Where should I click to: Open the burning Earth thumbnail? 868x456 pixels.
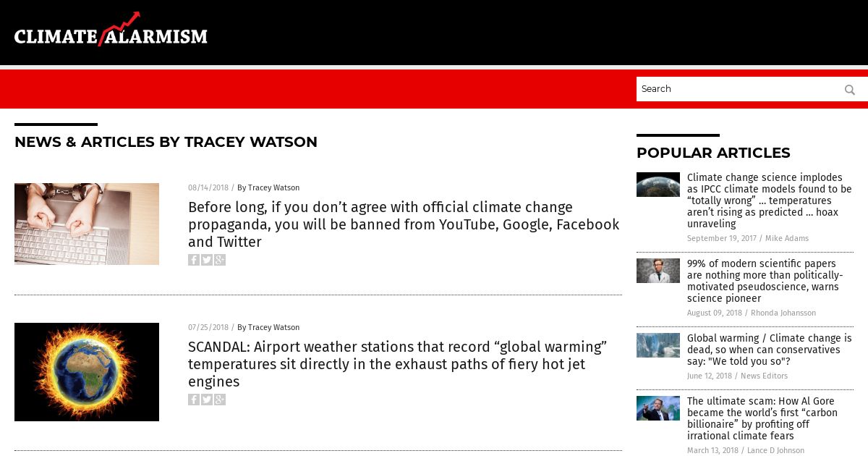click(87, 372)
